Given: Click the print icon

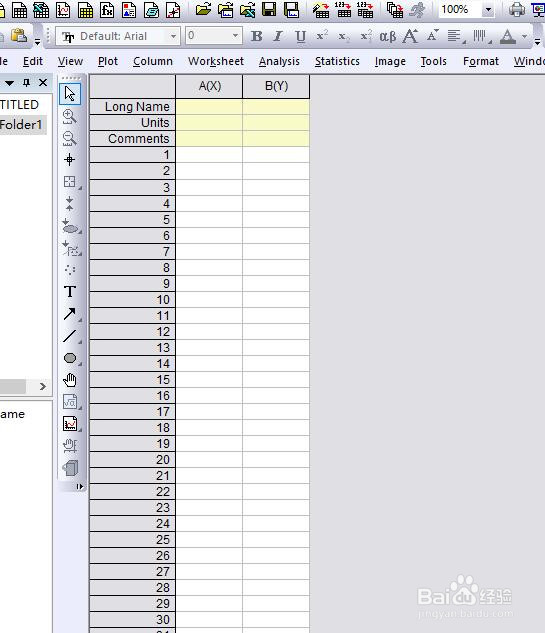Looking at the screenshot, I should [x=517, y=10].
